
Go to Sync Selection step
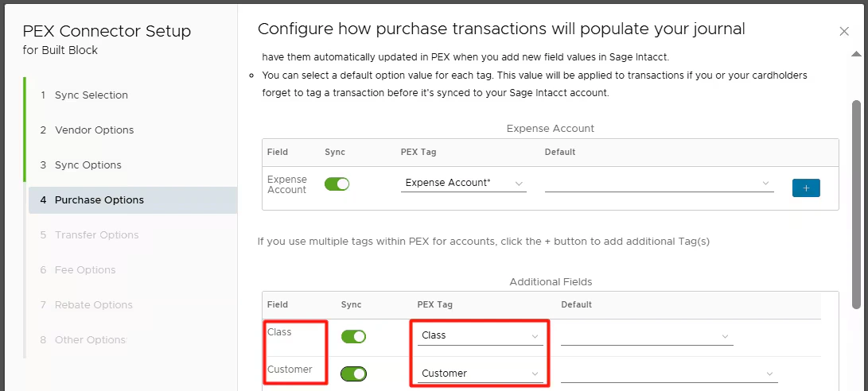pyautogui.click(x=91, y=95)
